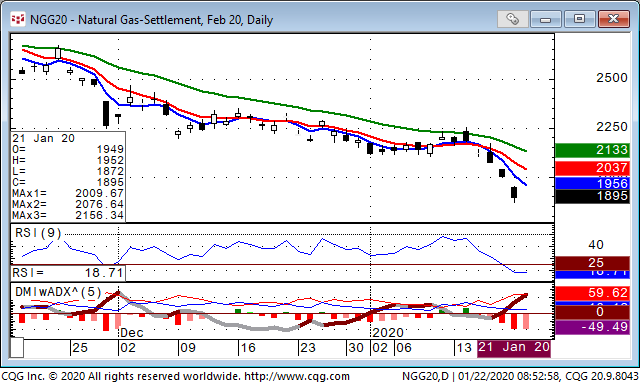Click the 40 RSI scale value
This screenshot has height=384, width=640.
596,245
